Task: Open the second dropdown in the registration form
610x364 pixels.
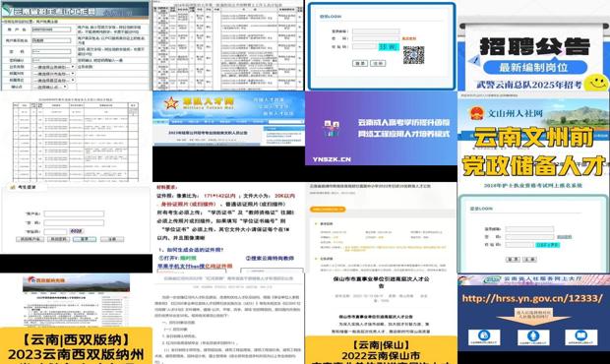Action: [54, 74]
